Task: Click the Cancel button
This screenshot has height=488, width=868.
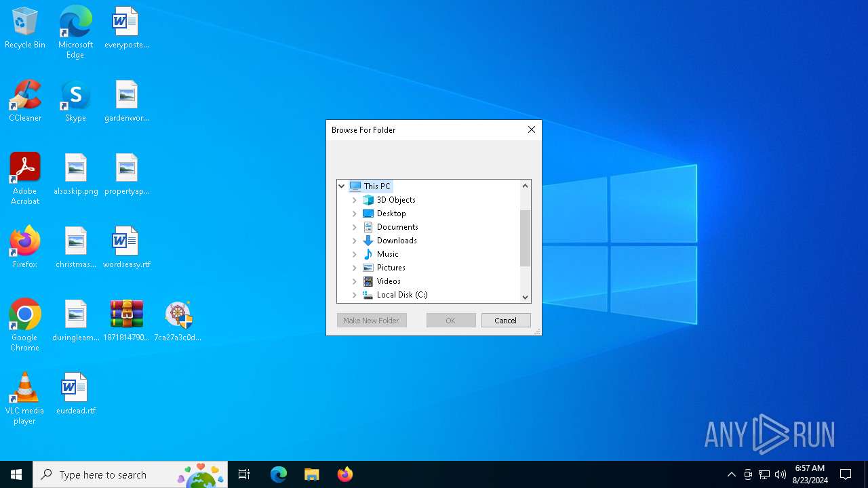Action: [x=506, y=321]
